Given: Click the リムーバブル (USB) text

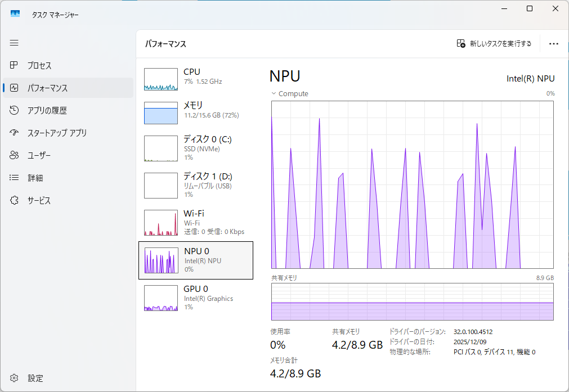Looking at the screenshot, I should [208, 186].
